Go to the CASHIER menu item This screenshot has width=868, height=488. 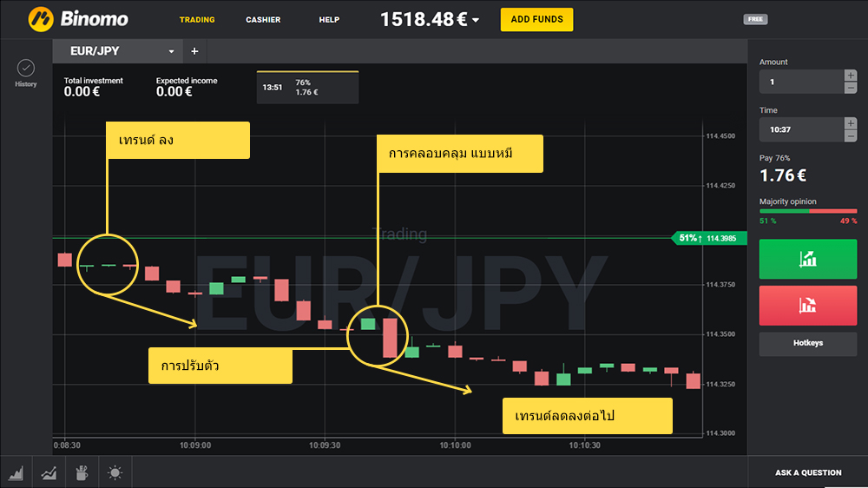coord(263,19)
